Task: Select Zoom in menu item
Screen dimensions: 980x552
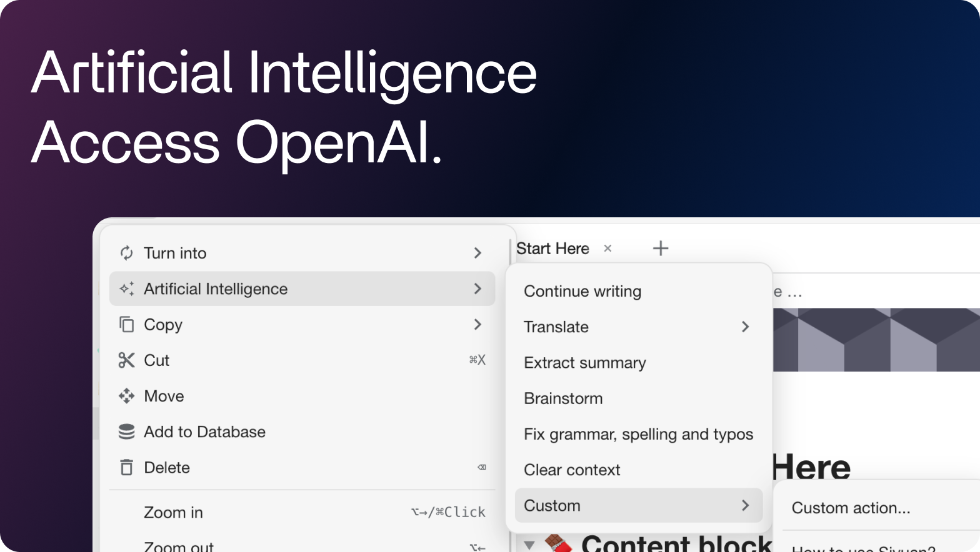Action: point(174,513)
